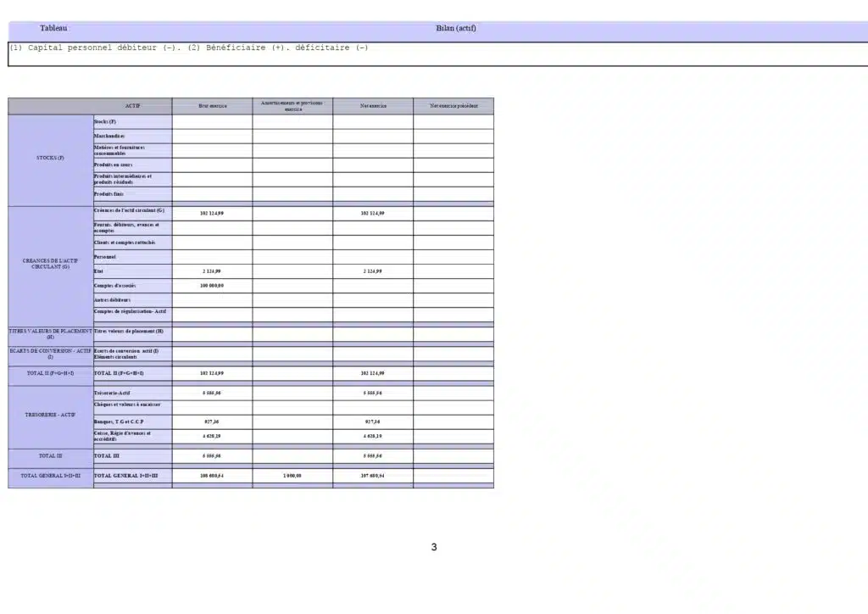Click the 'Autres débiteurs' row label

[113, 300]
